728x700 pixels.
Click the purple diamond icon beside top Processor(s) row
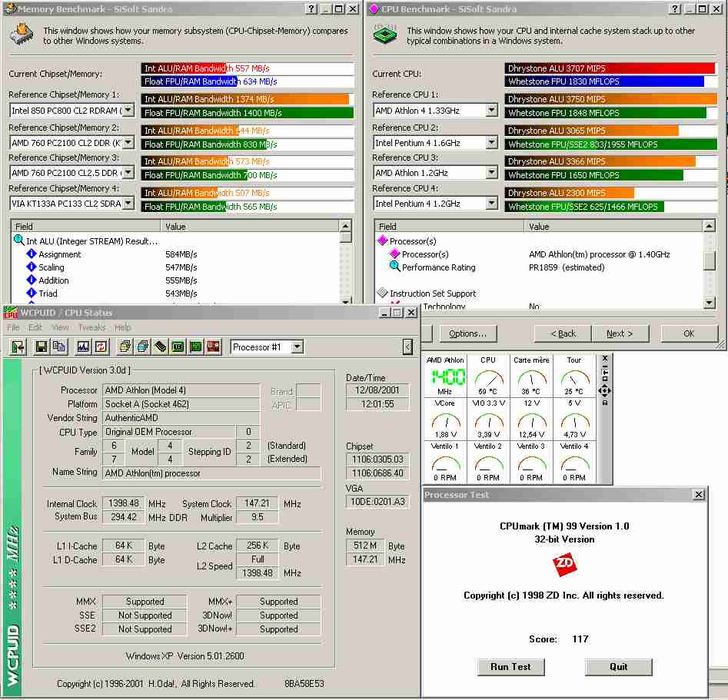tap(383, 241)
